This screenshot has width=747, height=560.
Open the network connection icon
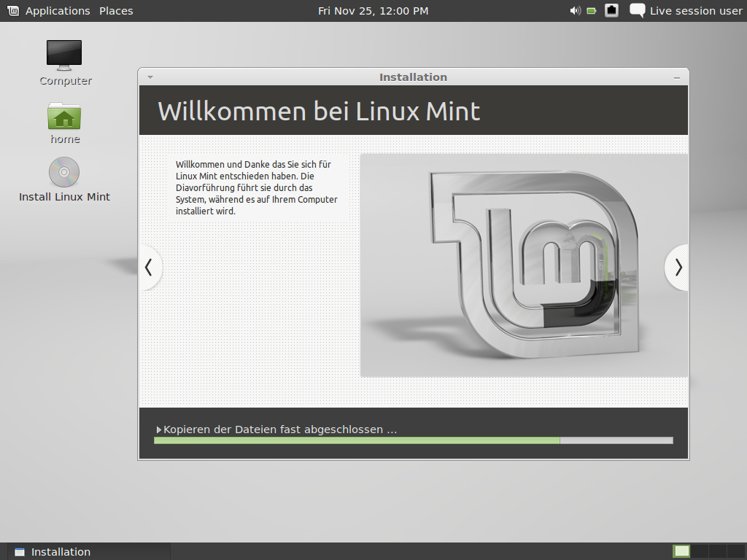point(612,10)
